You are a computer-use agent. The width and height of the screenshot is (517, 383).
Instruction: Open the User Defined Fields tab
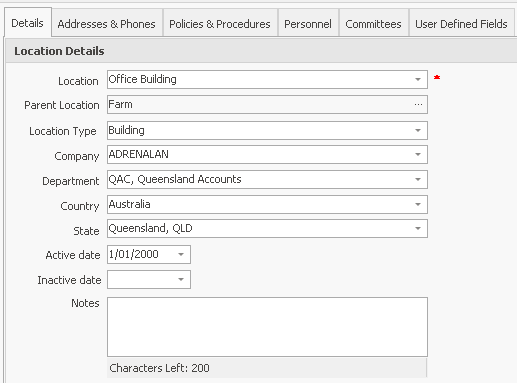click(x=461, y=24)
